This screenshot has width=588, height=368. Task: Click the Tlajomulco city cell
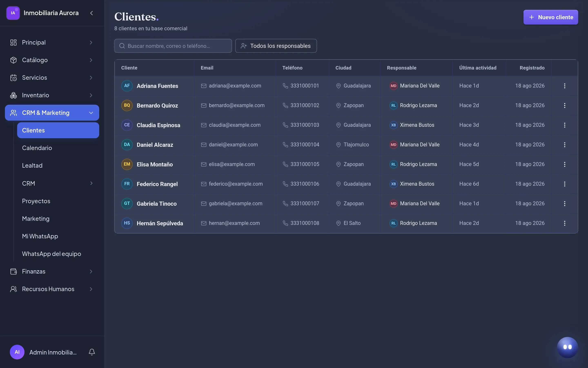[356, 145]
